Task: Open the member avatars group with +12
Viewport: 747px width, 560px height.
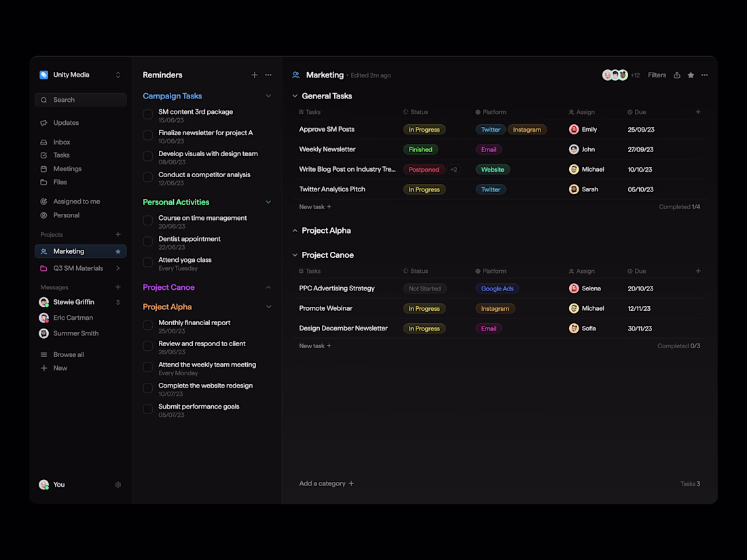Action: click(x=621, y=75)
